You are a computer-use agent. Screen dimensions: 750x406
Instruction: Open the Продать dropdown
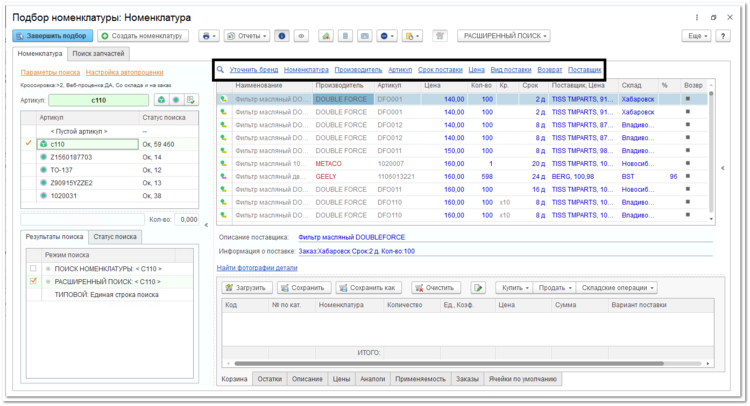tap(554, 288)
